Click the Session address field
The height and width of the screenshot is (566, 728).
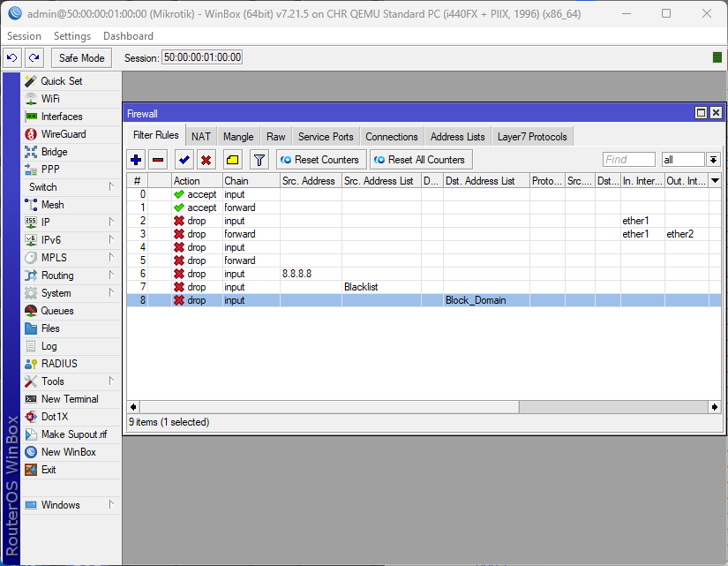click(x=202, y=57)
